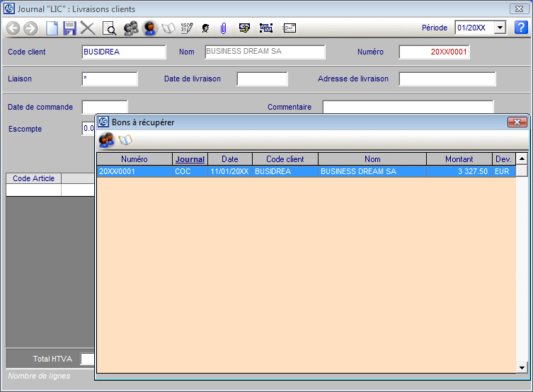Click the paperclip attachment icon
Screen dimensions: 533x392
[x=223, y=28]
